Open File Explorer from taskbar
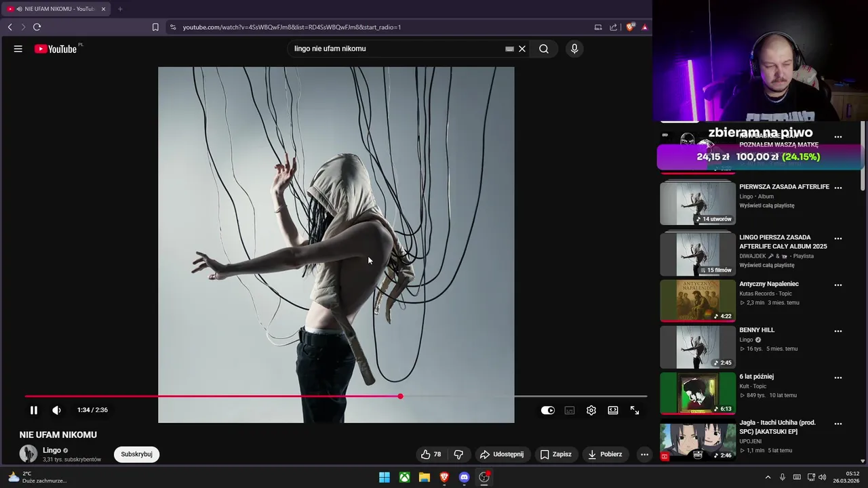Screen dimensions: 868x488 [425, 477]
